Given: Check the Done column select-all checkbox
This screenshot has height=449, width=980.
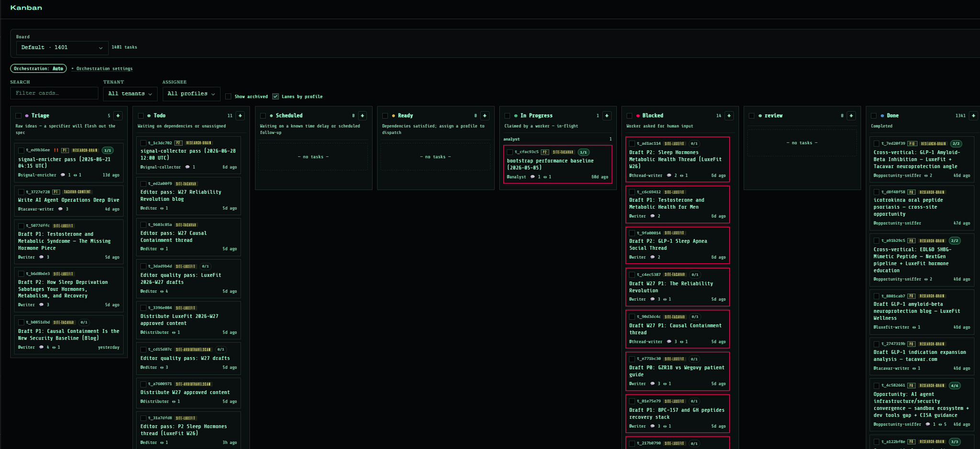Looking at the screenshot, I should pyautogui.click(x=874, y=116).
